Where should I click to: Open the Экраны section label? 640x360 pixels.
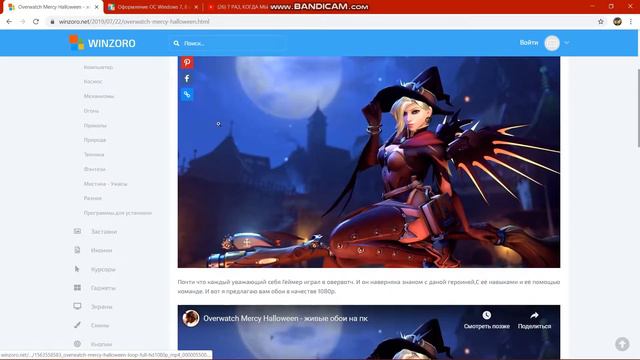point(102,307)
